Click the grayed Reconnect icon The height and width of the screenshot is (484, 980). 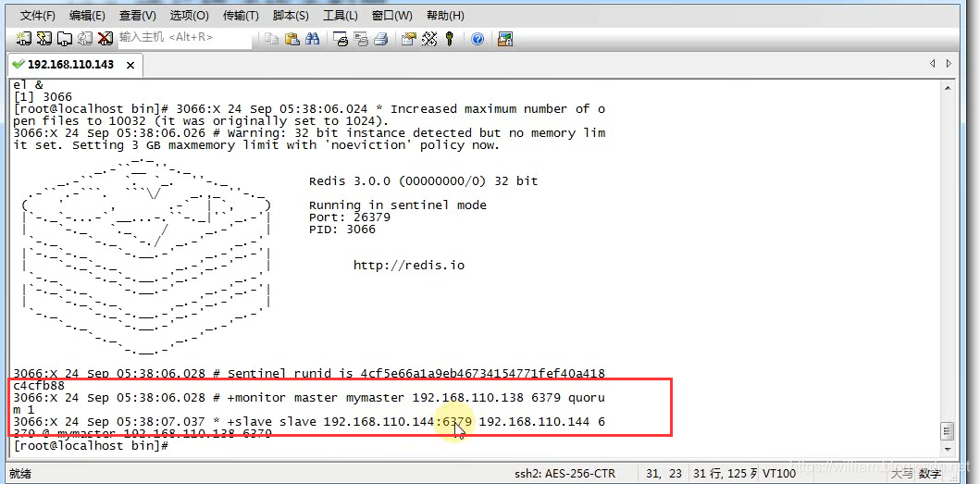click(86, 39)
